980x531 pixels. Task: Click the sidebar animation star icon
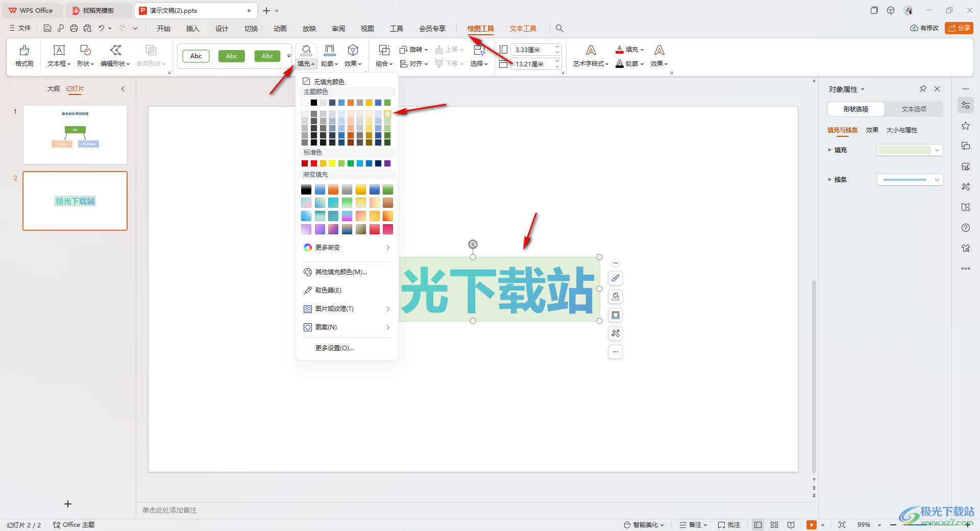(x=966, y=126)
